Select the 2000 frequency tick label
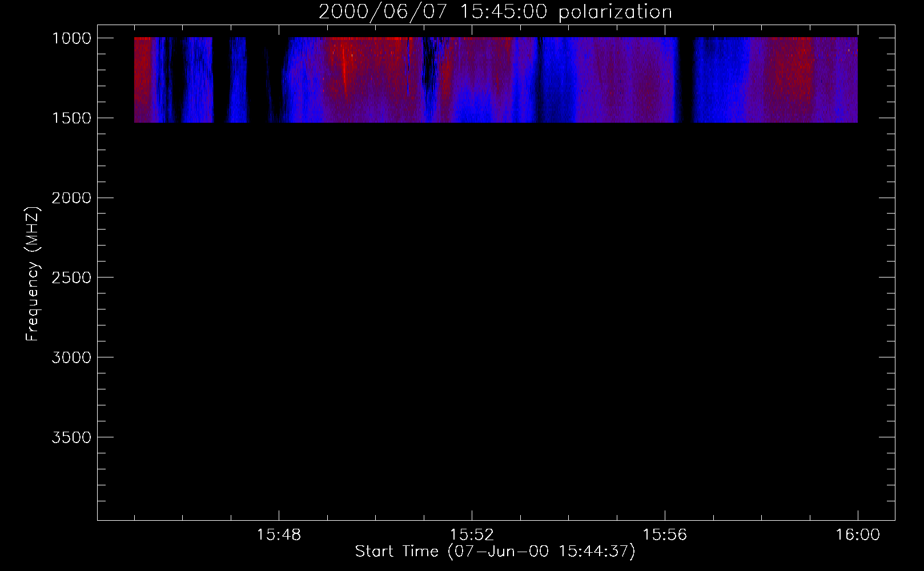The width and height of the screenshot is (924, 571). (71, 198)
